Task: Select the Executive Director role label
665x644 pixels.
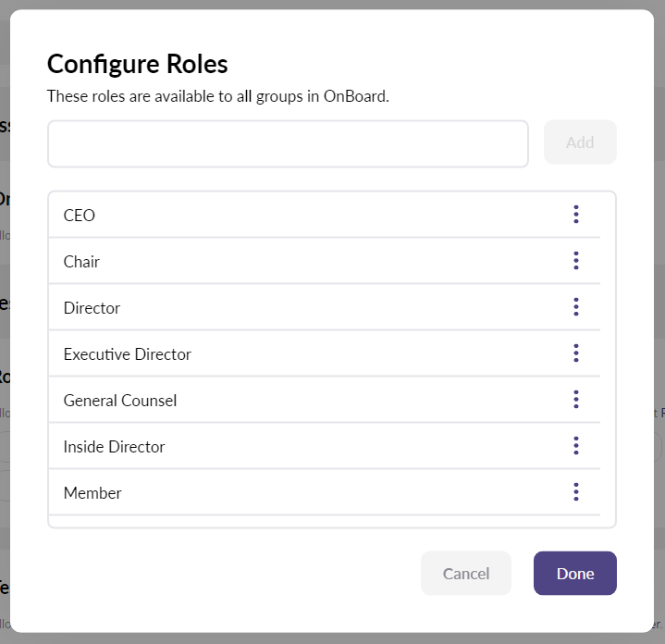Action: [128, 354]
